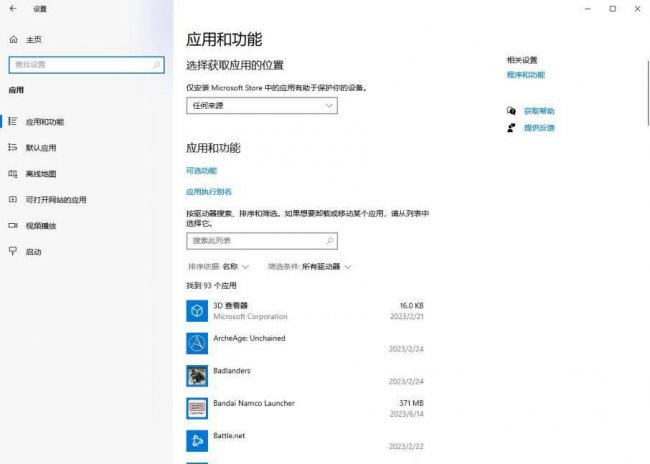Click the 离线地图 map icon

(x=13, y=173)
